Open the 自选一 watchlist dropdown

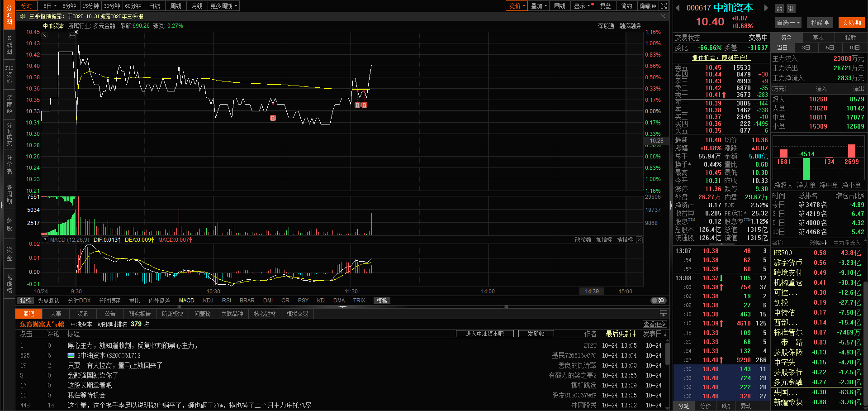788,23
